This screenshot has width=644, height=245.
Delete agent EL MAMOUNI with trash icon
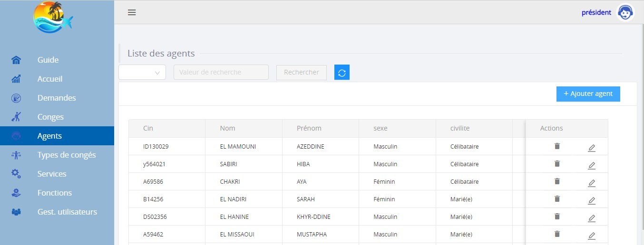(557, 146)
